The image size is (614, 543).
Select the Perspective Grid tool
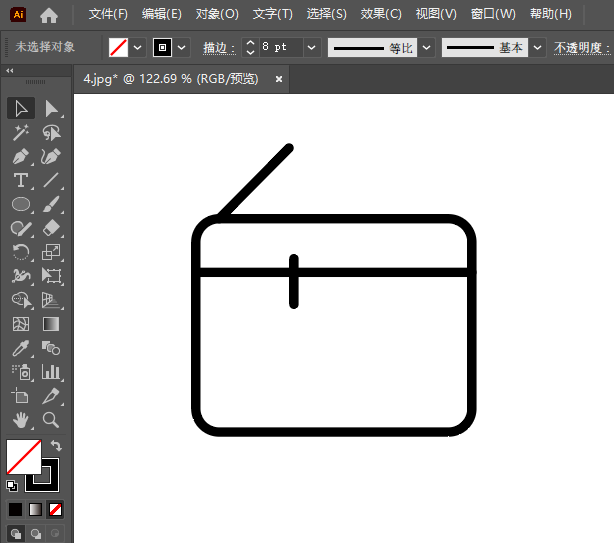click(x=51, y=300)
